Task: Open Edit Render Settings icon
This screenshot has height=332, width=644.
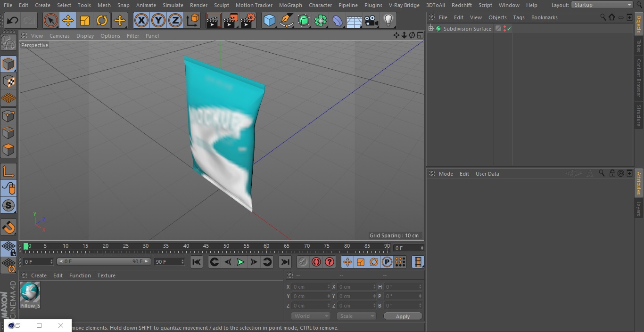Action: pos(248,20)
